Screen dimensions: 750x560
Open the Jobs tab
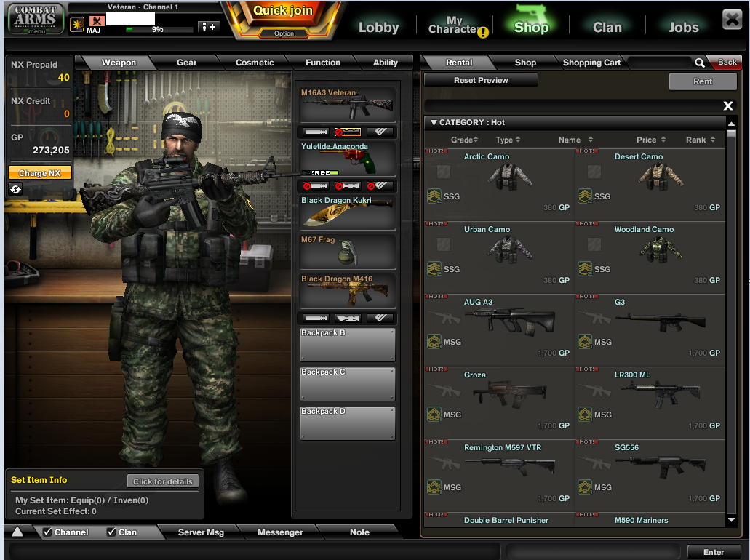[683, 27]
